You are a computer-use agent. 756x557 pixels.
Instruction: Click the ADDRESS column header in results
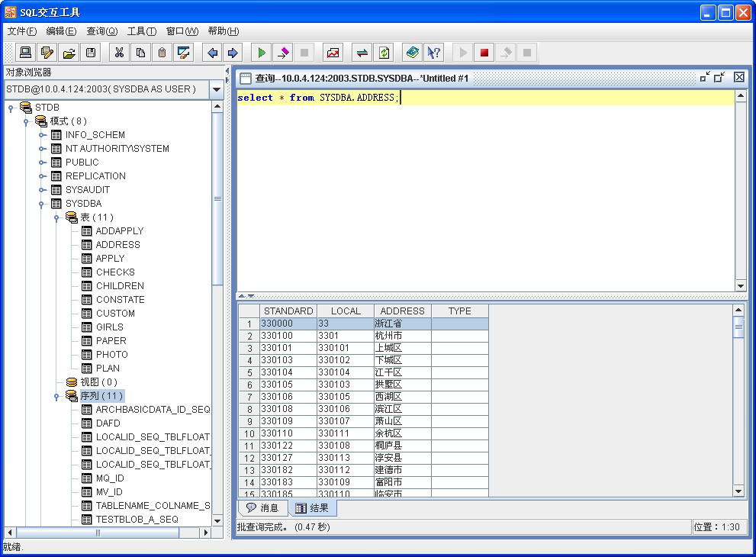click(x=402, y=311)
